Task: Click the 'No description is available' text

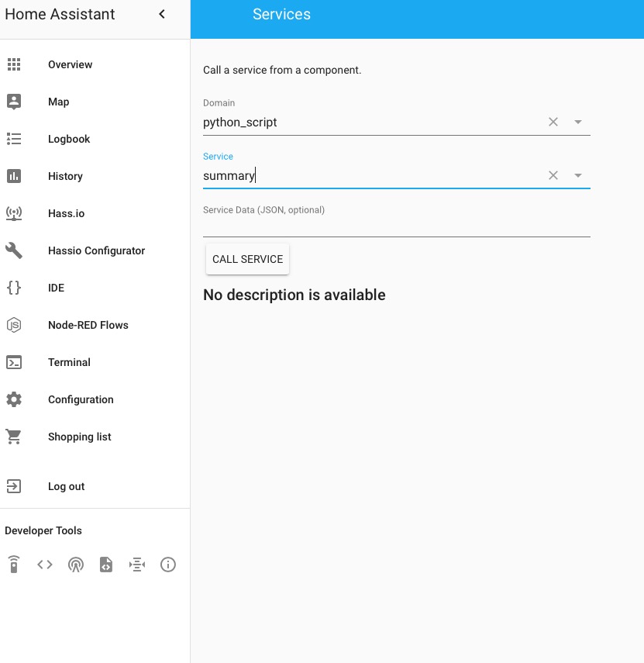Action: click(x=294, y=295)
